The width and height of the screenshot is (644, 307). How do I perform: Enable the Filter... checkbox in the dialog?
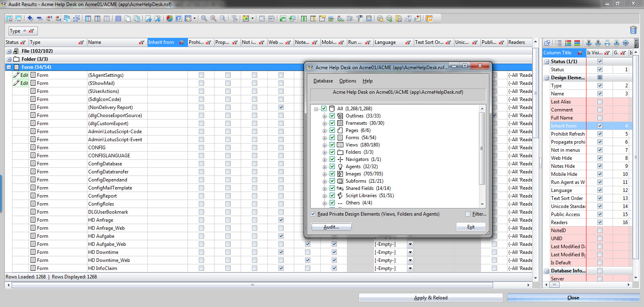468,214
